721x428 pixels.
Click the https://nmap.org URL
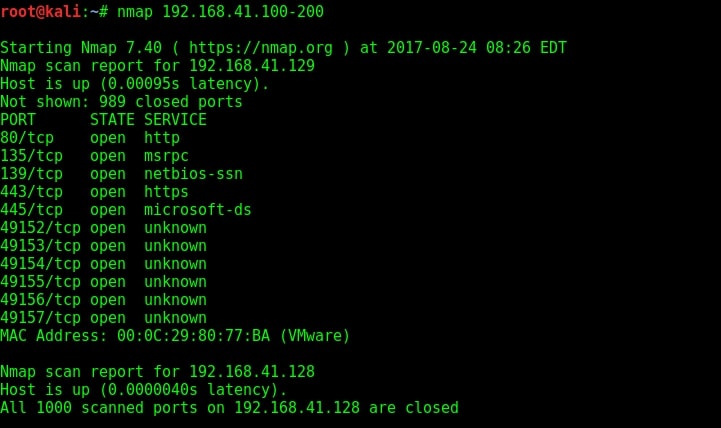(261, 48)
